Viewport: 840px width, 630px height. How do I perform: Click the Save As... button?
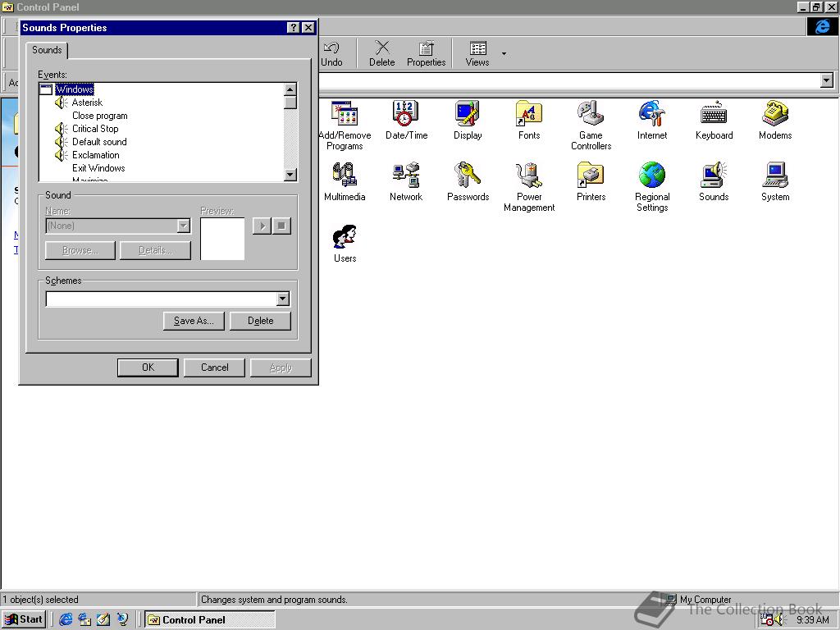pos(194,321)
